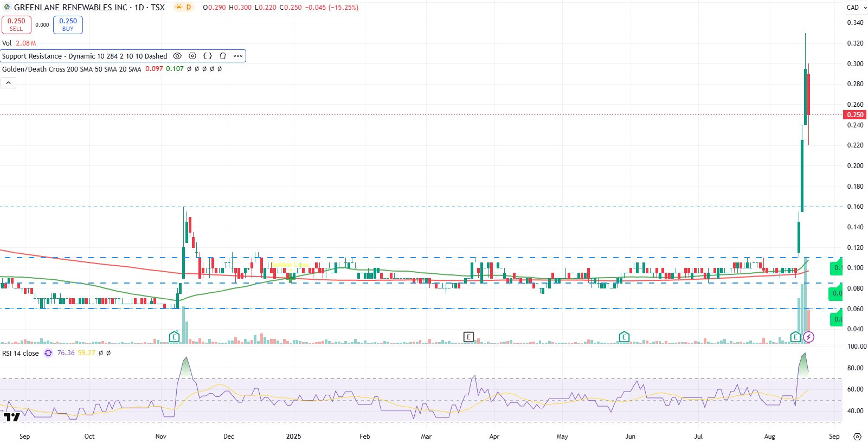Viewport: 868px width, 443px height.
Task: Click the Sep label at the time axis right end
Action: click(x=834, y=436)
